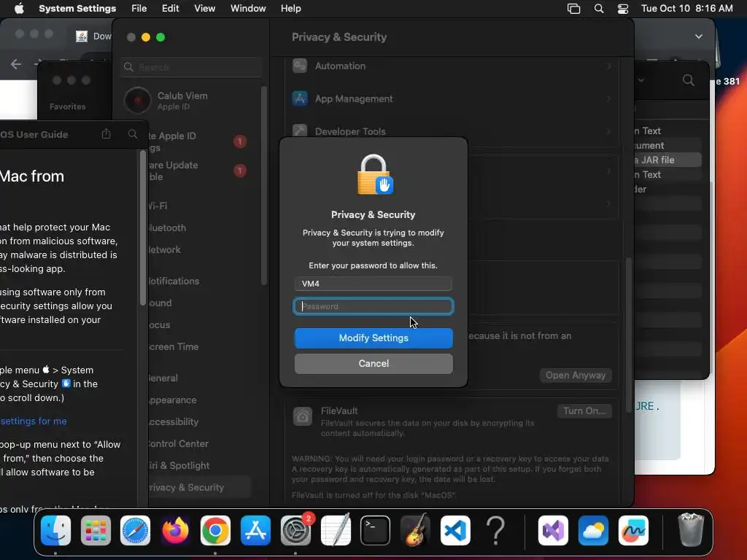Click back arrow in the browser window
The height and width of the screenshot is (560, 747).
click(16, 64)
